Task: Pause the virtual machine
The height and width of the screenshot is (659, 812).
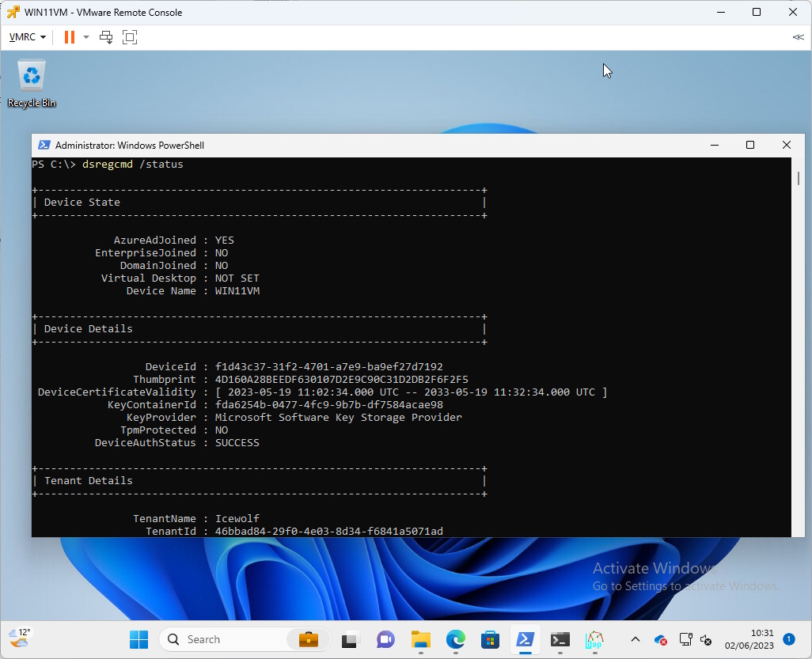Action: (70, 37)
